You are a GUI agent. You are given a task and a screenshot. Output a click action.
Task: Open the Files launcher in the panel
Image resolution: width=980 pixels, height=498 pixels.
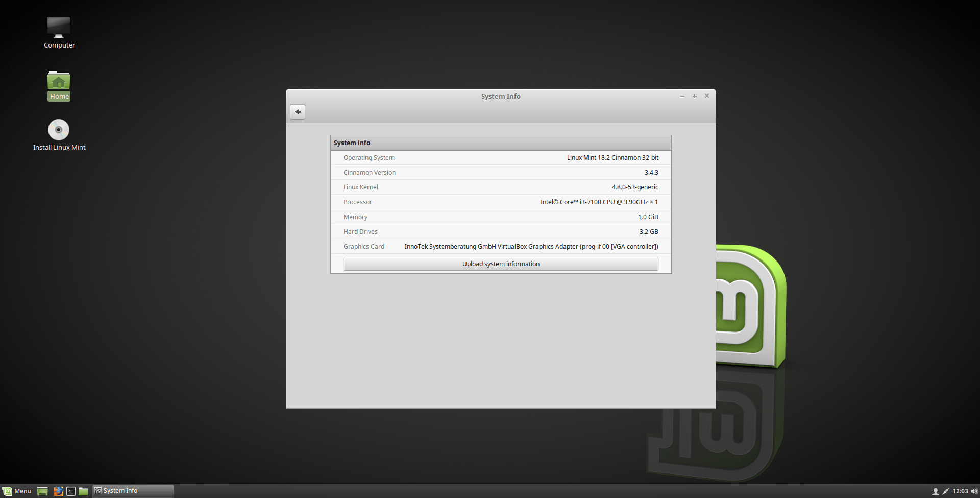pos(83,491)
